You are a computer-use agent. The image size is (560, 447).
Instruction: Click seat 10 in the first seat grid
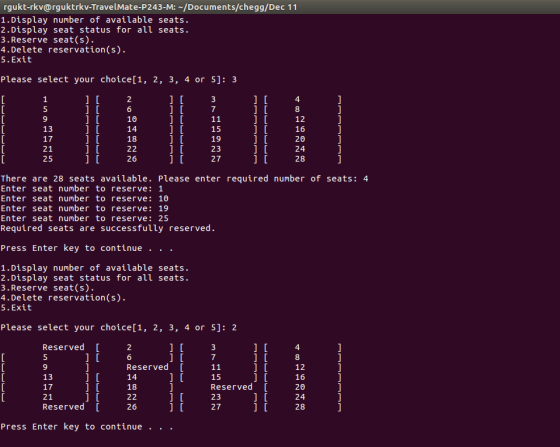tap(132, 119)
